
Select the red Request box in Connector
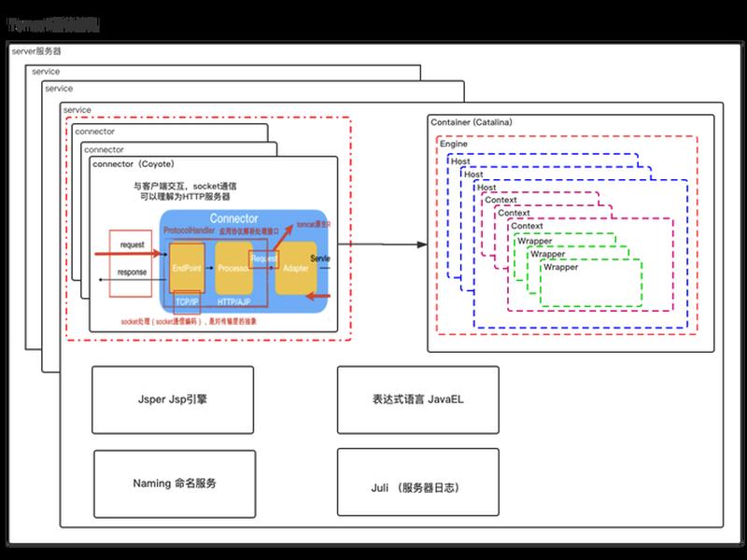click(264, 259)
